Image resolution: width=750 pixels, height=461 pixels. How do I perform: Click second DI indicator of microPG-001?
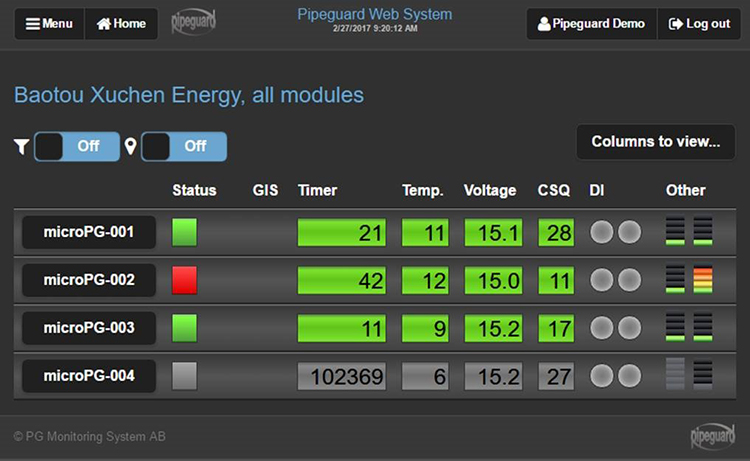coord(629,232)
